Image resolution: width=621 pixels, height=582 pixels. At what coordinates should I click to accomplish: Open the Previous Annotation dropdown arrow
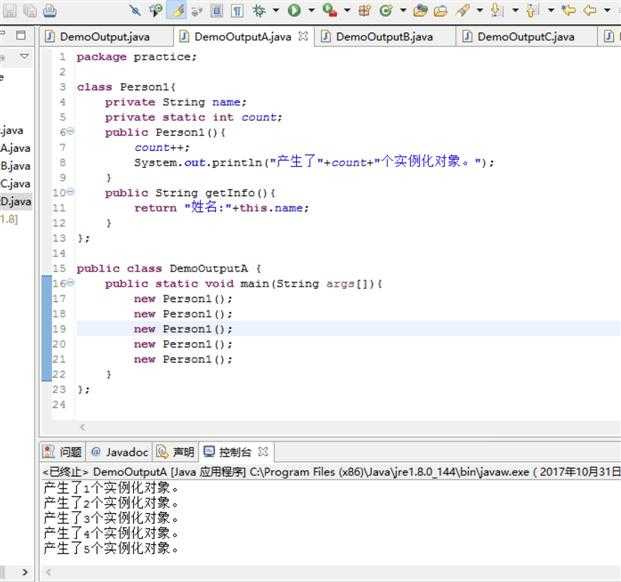(551, 10)
